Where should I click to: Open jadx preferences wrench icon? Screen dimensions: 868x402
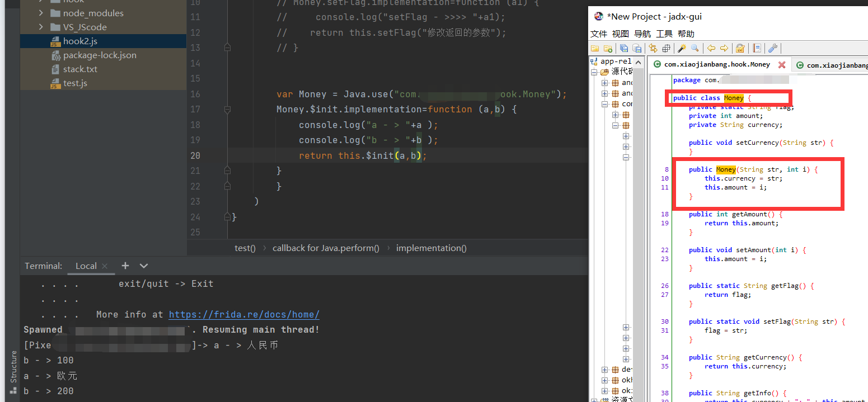(x=773, y=48)
